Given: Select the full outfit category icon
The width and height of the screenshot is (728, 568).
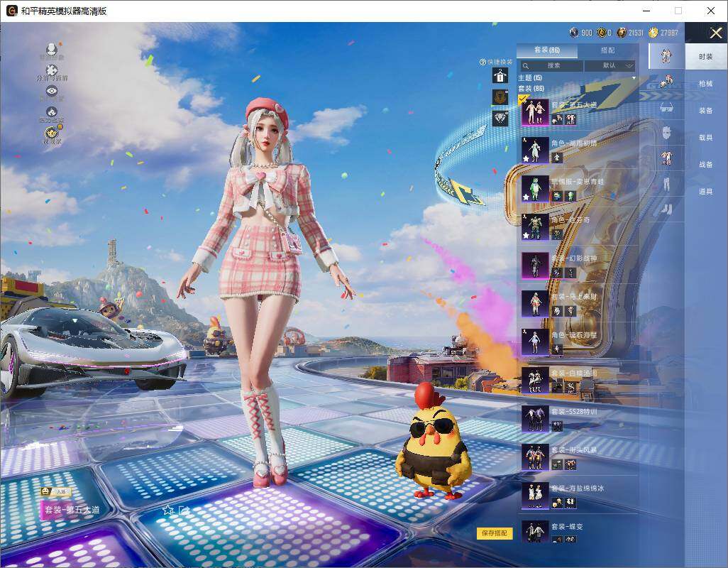Looking at the screenshot, I should (x=666, y=55).
